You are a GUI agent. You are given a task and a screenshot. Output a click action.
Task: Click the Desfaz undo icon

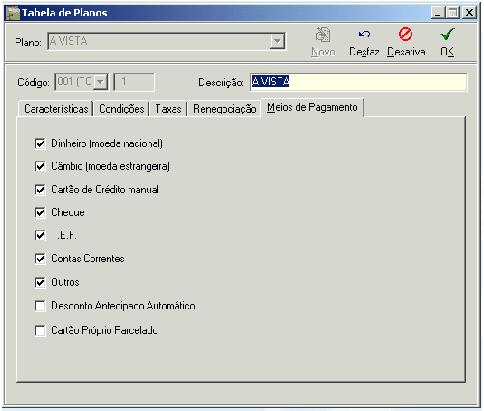point(364,34)
